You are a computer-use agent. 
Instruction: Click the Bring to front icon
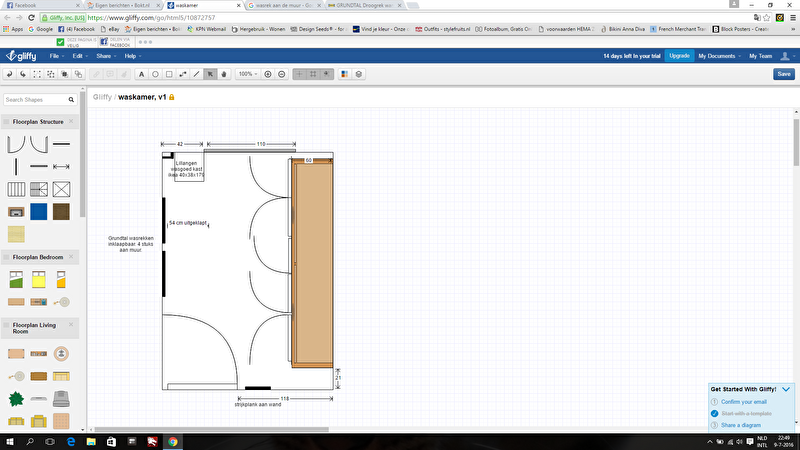pyautogui.click(x=65, y=74)
